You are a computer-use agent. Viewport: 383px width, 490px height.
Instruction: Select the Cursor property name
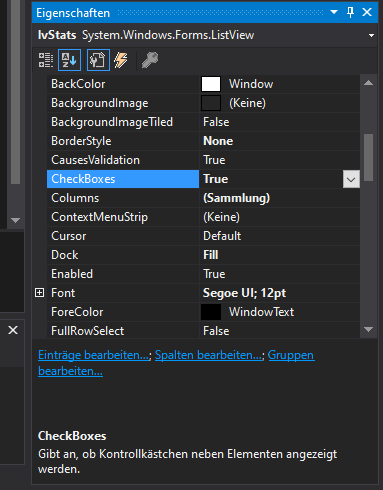pos(68,236)
